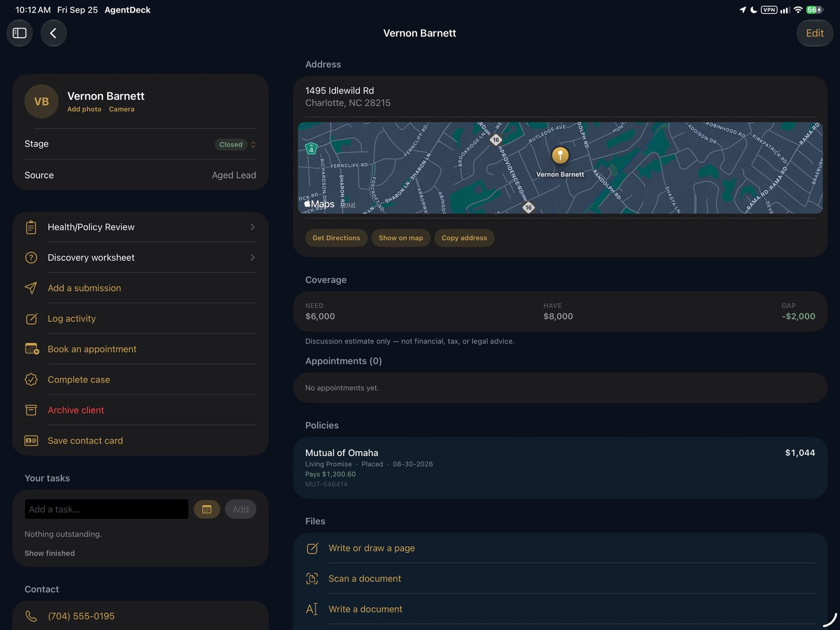The image size is (840, 630).
Task: Click Copy address button
Action: [464, 238]
